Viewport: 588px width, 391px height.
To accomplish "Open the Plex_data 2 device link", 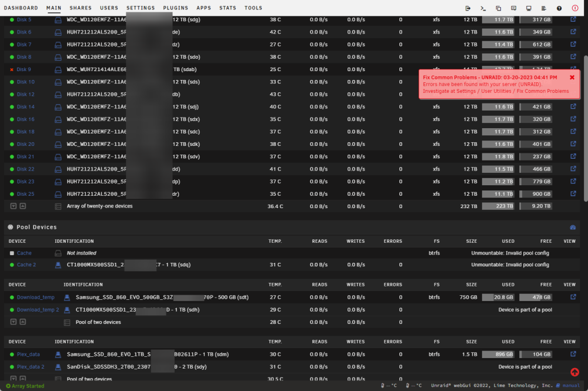I will (x=31, y=367).
